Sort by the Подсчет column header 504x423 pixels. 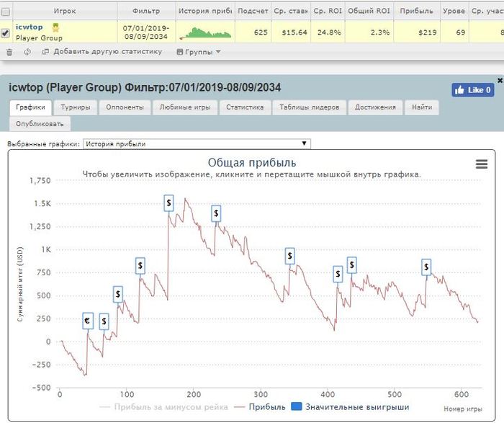253,11
